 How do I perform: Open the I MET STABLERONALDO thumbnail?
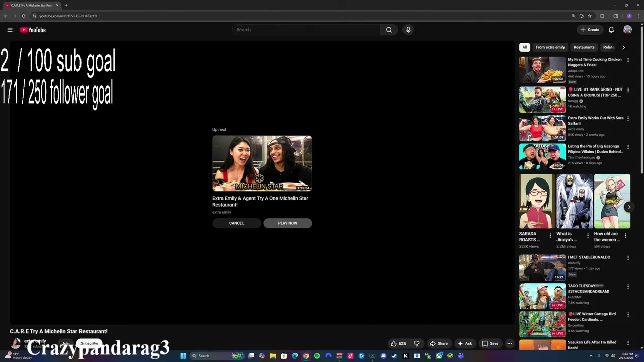(x=542, y=267)
